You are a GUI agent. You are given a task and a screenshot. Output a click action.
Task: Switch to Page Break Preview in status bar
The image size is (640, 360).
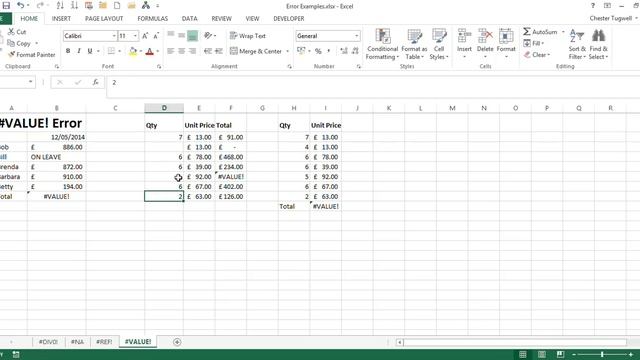pyautogui.click(x=560, y=354)
